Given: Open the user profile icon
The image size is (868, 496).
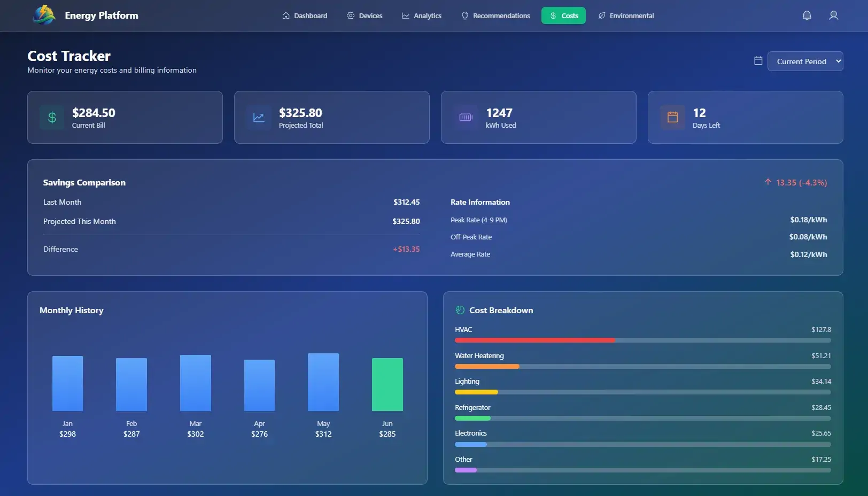Looking at the screenshot, I should pos(833,15).
